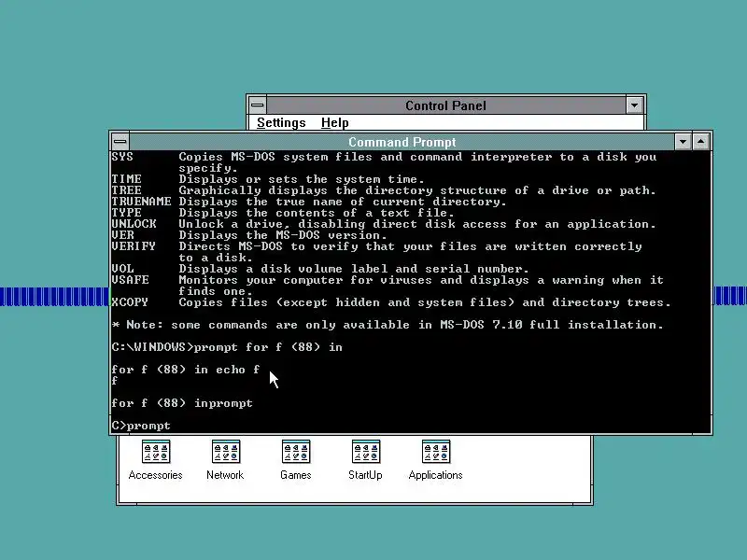Click the TYPE command entry
This screenshot has height=560, width=747.
(x=283, y=213)
